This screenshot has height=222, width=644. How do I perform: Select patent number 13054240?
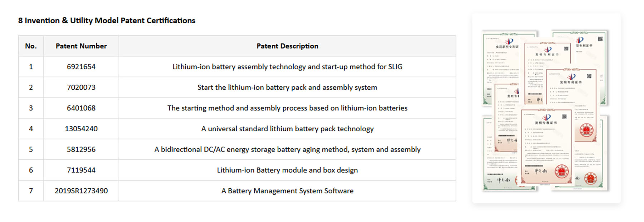81,129
